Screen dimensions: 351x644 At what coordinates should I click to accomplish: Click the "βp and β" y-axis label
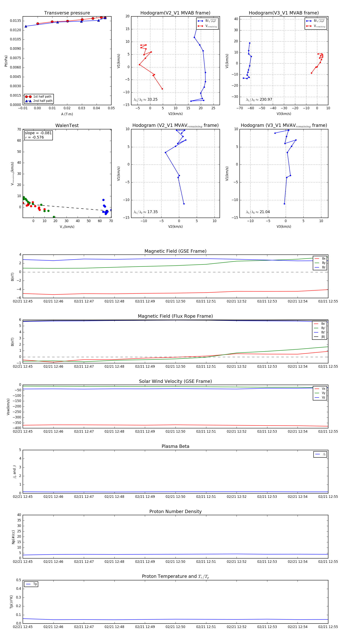coord(14,472)
